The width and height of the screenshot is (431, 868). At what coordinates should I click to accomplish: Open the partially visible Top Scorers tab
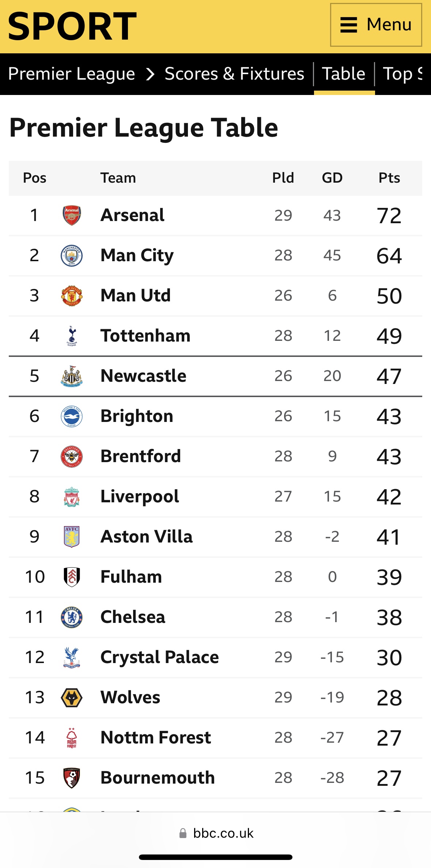click(x=403, y=74)
